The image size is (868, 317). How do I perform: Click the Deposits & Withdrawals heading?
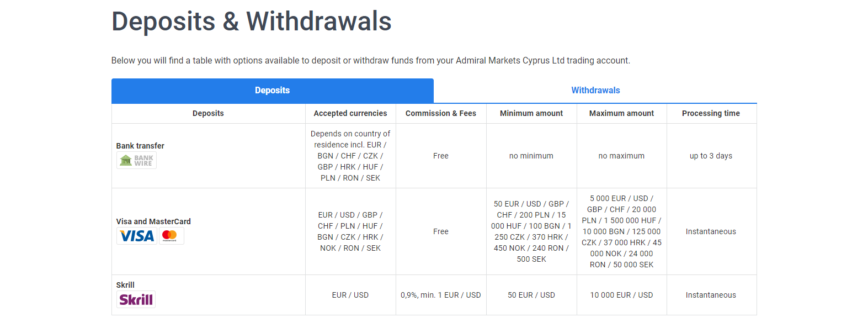pos(251,22)
